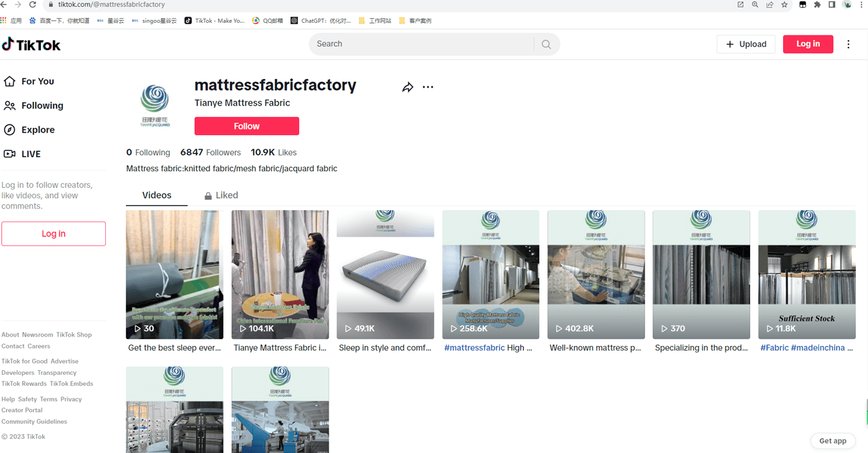
Task: Open the browser profile avatar
Action: click(847, 5)
